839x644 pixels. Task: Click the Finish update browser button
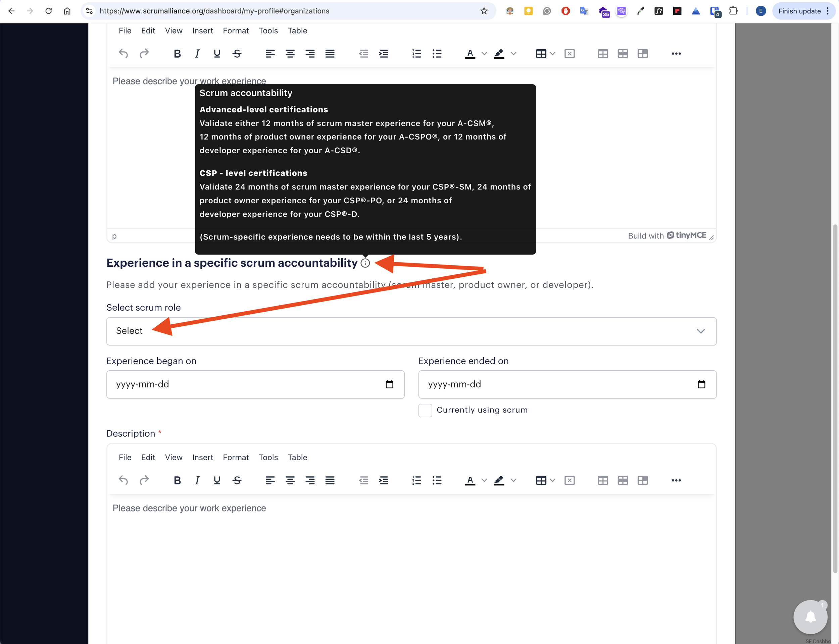[799, 11]
